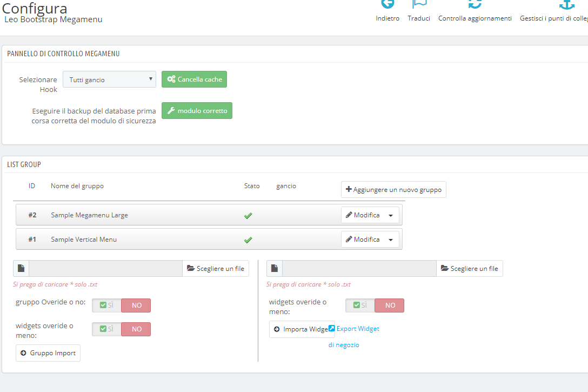588x392 pixels.
Task: Open the Selezionare Hook dropdown
Action: [109, 79]
